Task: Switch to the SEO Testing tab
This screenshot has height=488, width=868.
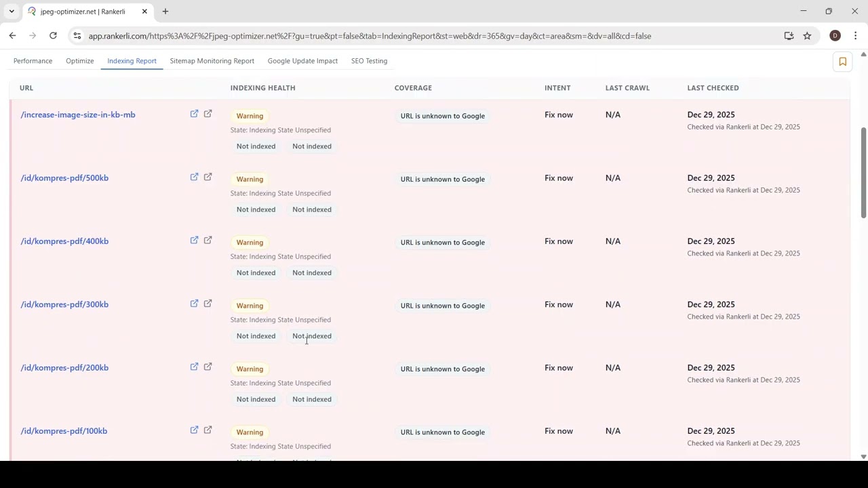Action: click(369, 61)
